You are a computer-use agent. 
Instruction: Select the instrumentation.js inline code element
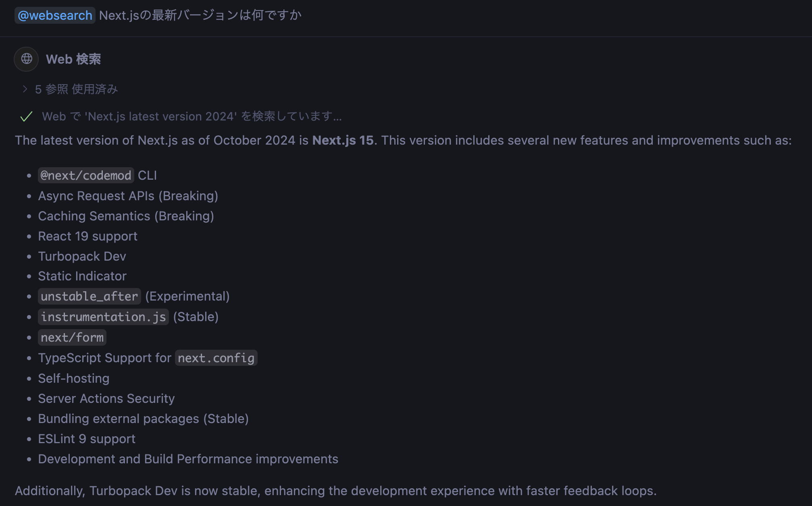pyautogui.click(x=103, y=317)
